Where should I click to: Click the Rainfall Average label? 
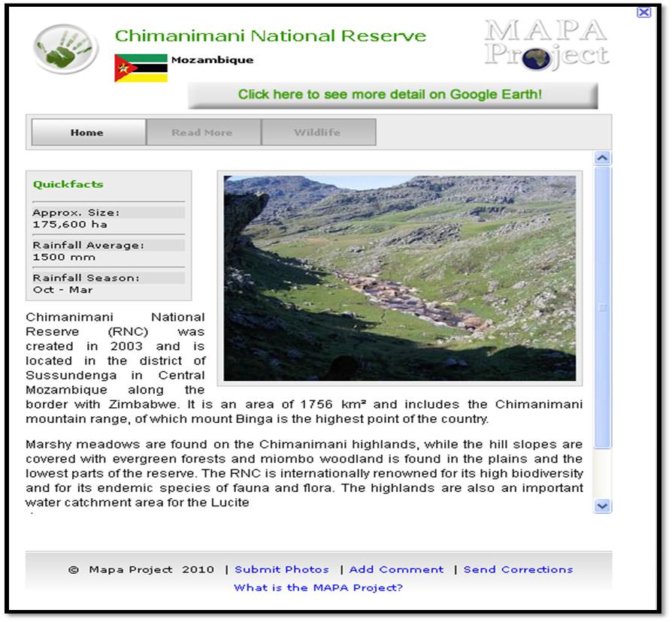tap(89, 246)
